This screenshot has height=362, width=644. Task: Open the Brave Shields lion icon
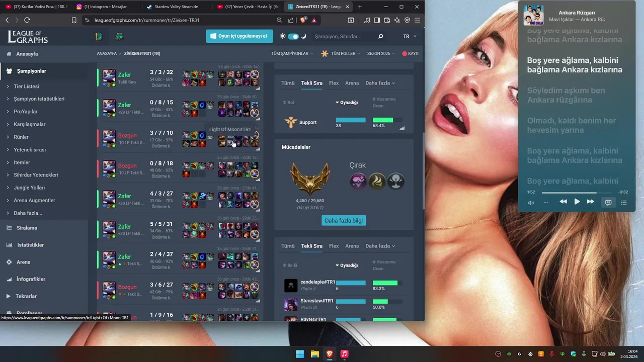coord(303,20)
